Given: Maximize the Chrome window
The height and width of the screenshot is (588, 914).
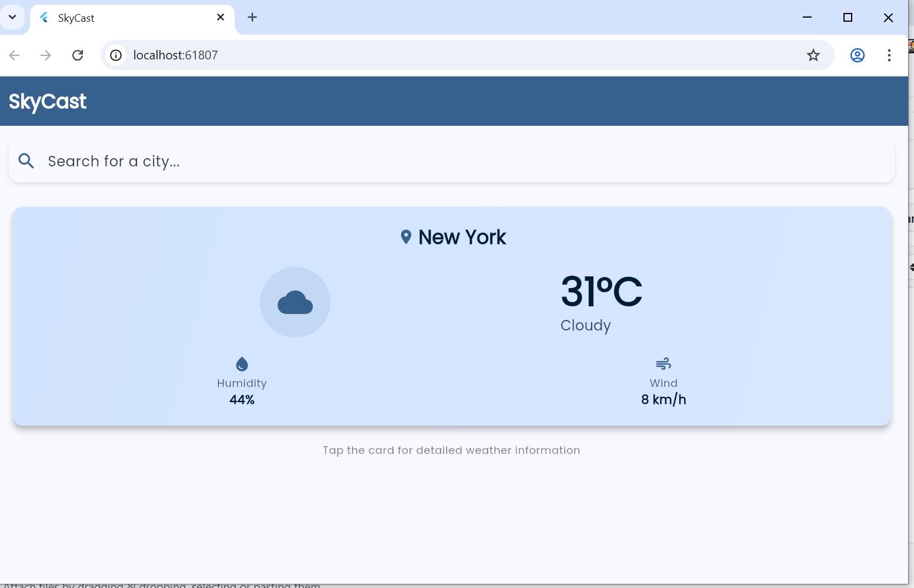Looking at the screenshot, I should 848,18.
